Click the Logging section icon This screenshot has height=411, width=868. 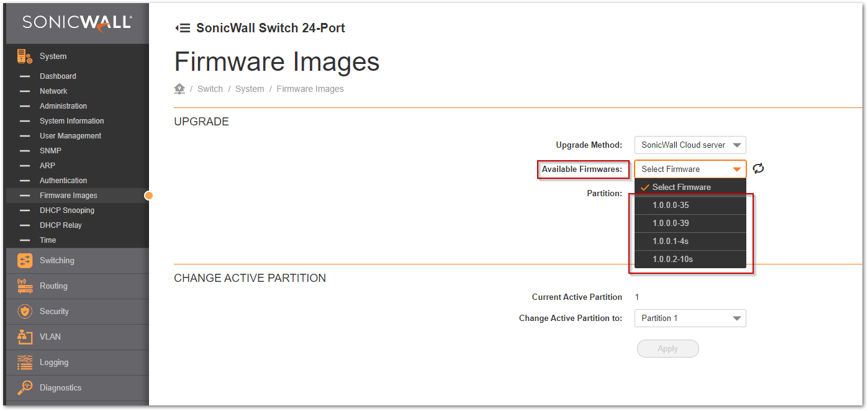click(x=25, y=363)
